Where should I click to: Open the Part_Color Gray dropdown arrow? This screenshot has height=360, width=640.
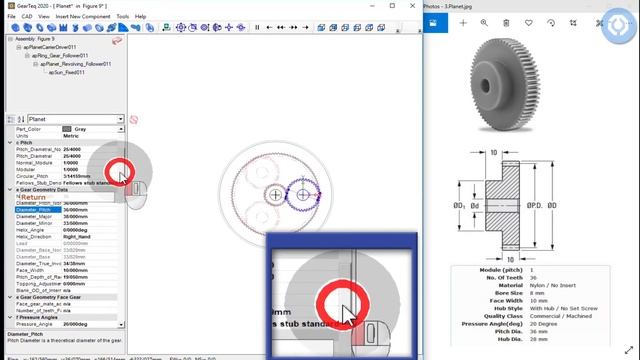click(x=121, y=129)
